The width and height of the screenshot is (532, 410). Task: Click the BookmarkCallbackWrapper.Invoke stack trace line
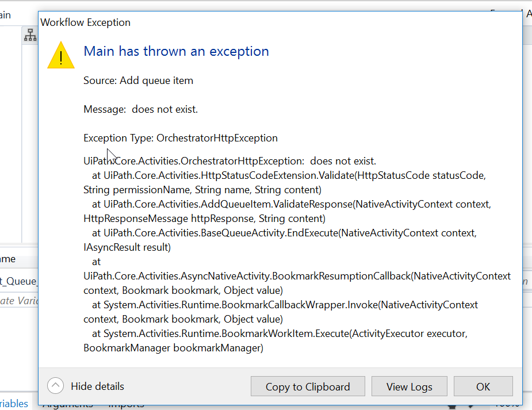tap(285, 305)
